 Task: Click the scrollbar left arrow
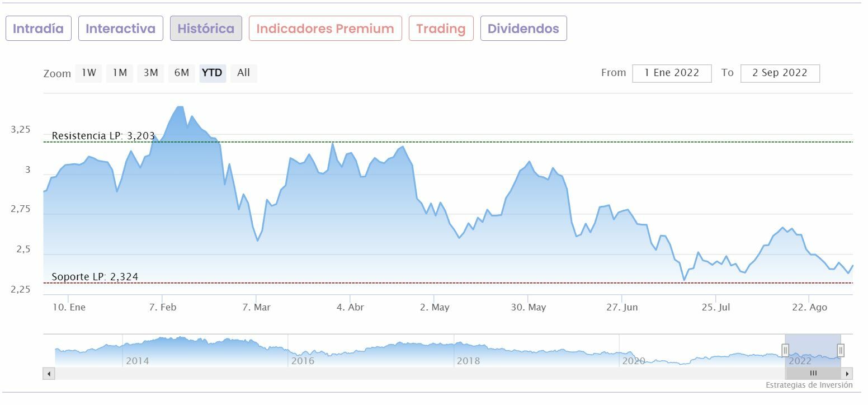[49, 373]
